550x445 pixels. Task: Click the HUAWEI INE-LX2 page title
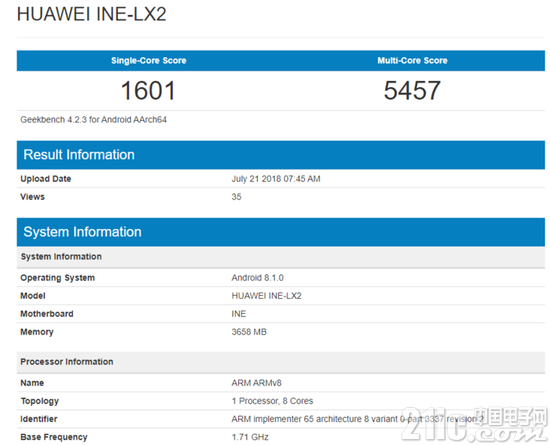pos(92,14)
